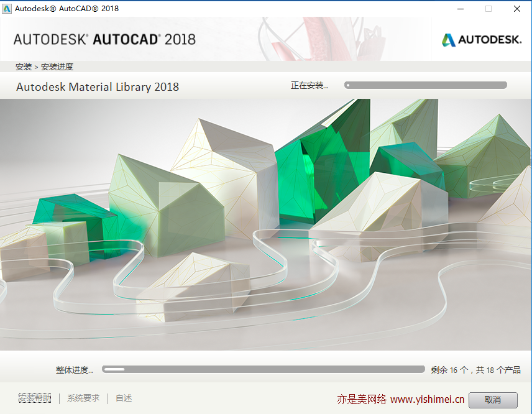Click the 剩余 16 个，共 18 个产品 text

pos(475,370)
